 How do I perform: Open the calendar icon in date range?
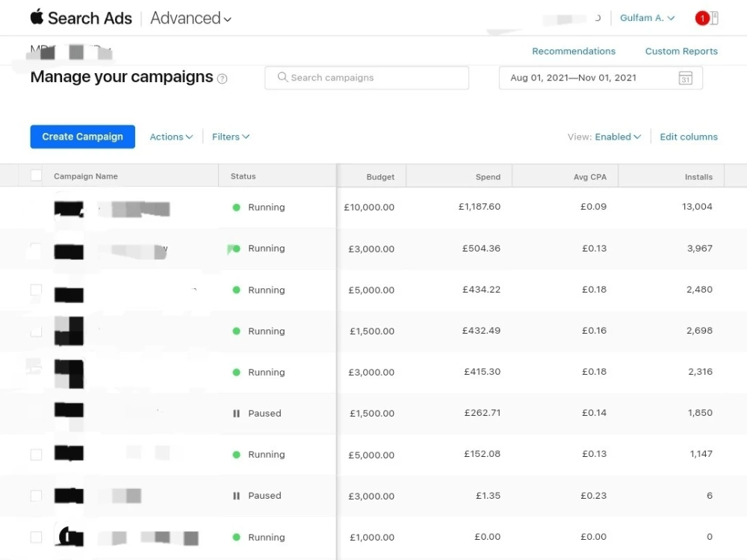(x=685, y=78)
